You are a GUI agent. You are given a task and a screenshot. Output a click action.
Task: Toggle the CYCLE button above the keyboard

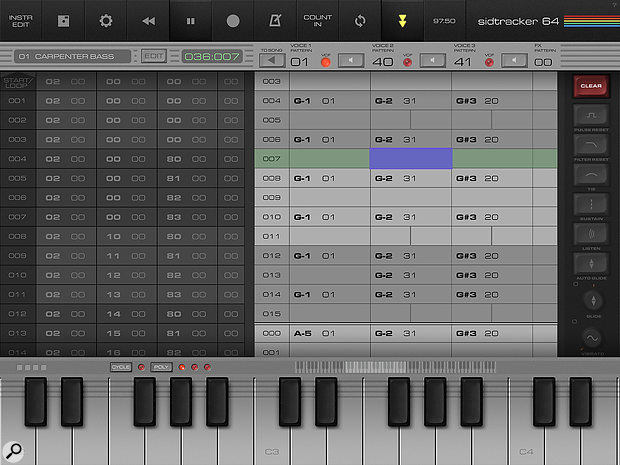click(121, 367)
